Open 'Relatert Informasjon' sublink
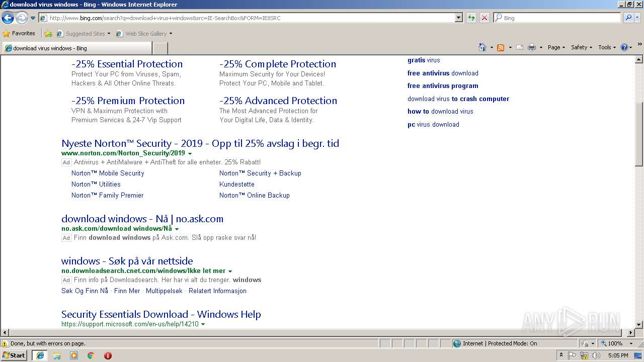The width and height of the screenshot is (644, 362). click(217, 291)
